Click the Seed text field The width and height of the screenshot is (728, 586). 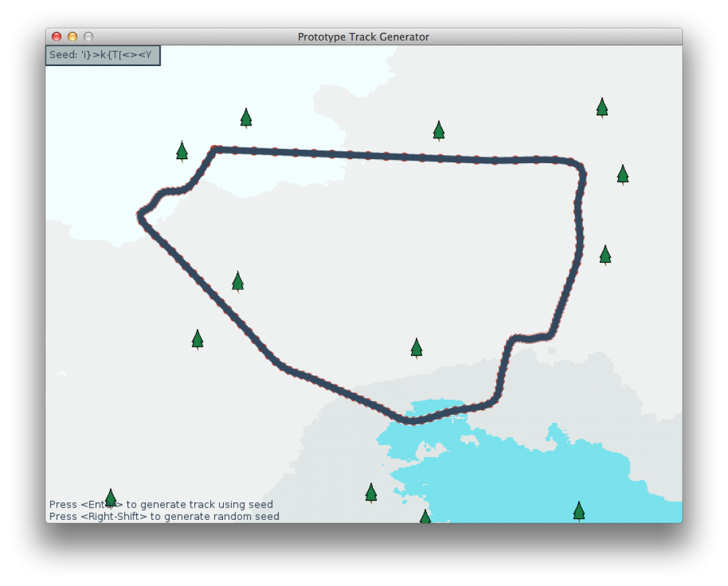[x=102, y=55]
